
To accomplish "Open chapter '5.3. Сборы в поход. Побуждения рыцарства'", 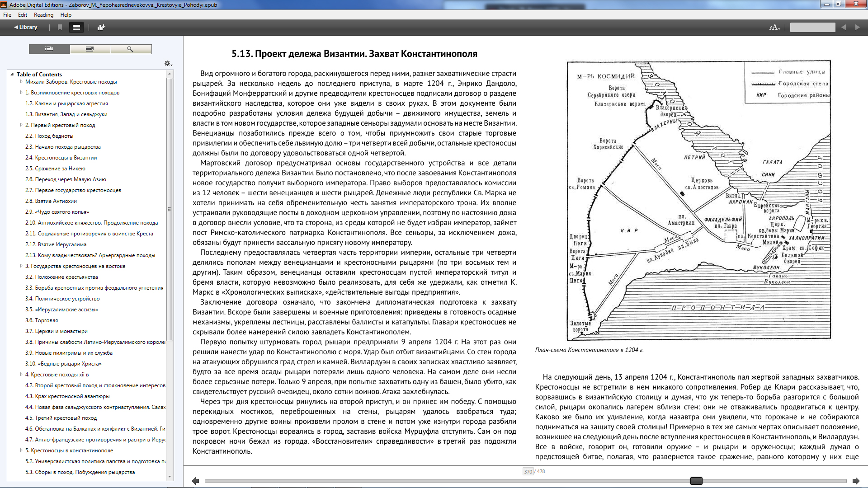I will coord(80,472).
